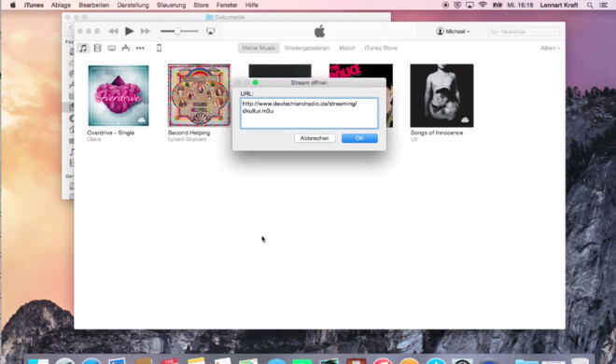Viewport: 616px width, 364px height.
Task: Click inside the URL text field
Action: [309, 113]
